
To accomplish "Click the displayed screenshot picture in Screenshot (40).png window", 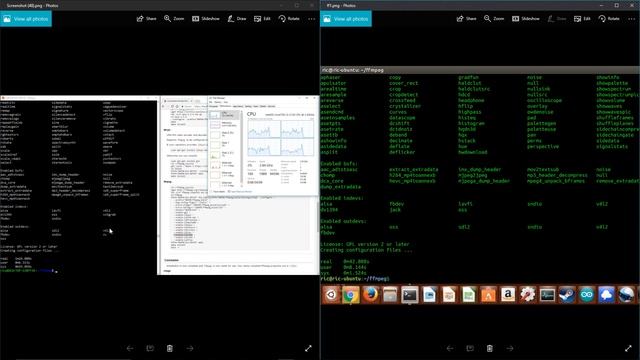I will pos(160,185).
